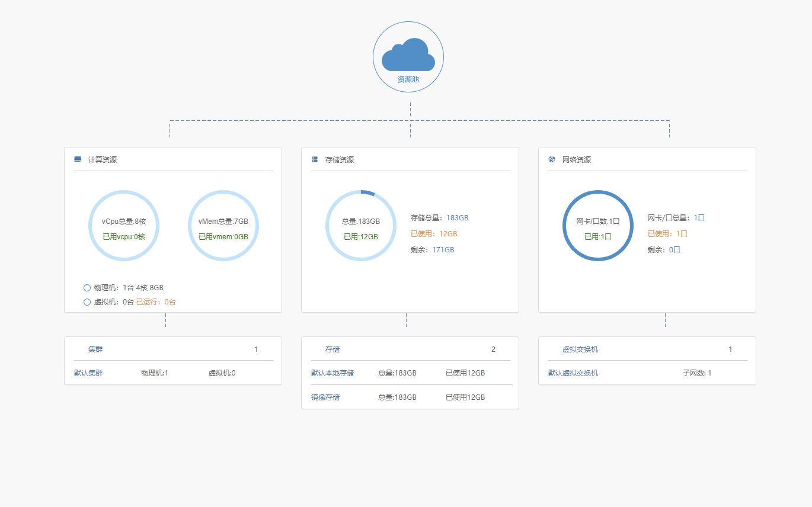
Task: Click the storage 已使用 12GB value
Action: coord(448,234)
